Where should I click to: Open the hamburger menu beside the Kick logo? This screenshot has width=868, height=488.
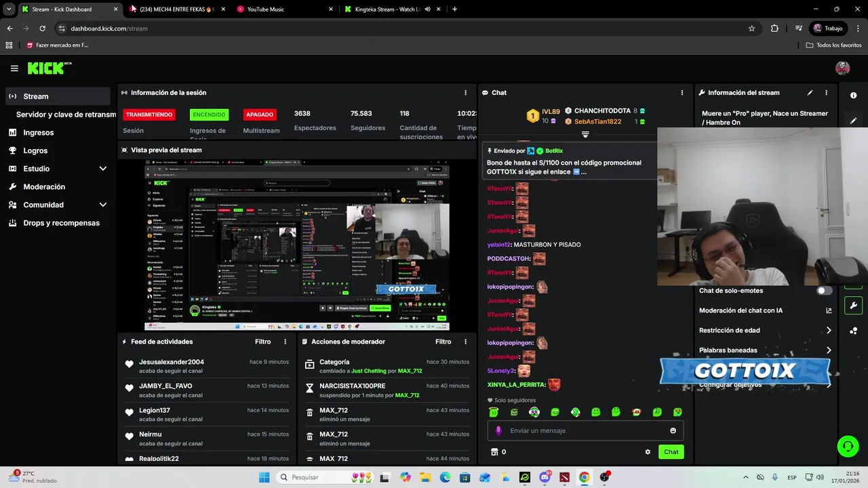14,68
